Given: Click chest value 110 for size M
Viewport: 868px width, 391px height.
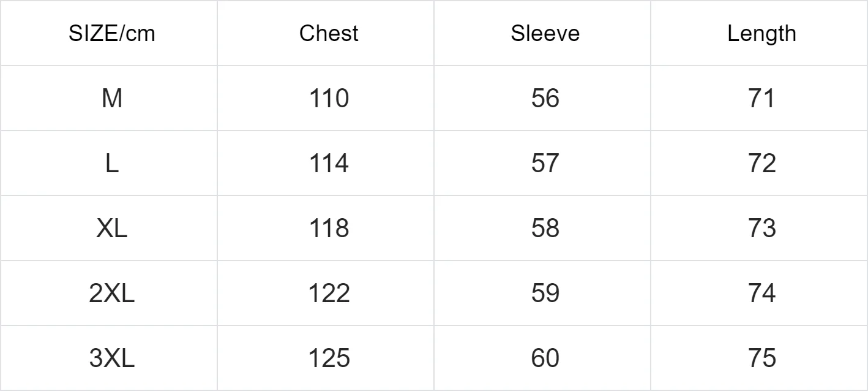Looking at the screenshot, I should [329, 98].
